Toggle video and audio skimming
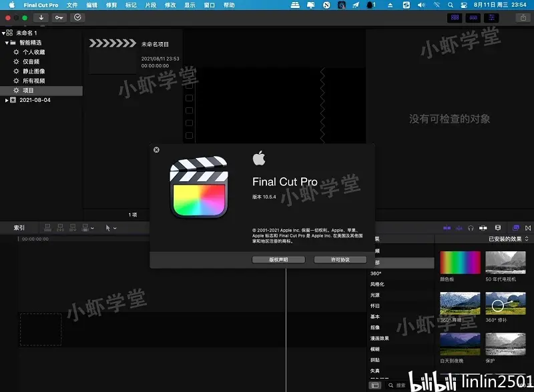The image size is (534, 392). pyautogui.click(x=447, y=228)
